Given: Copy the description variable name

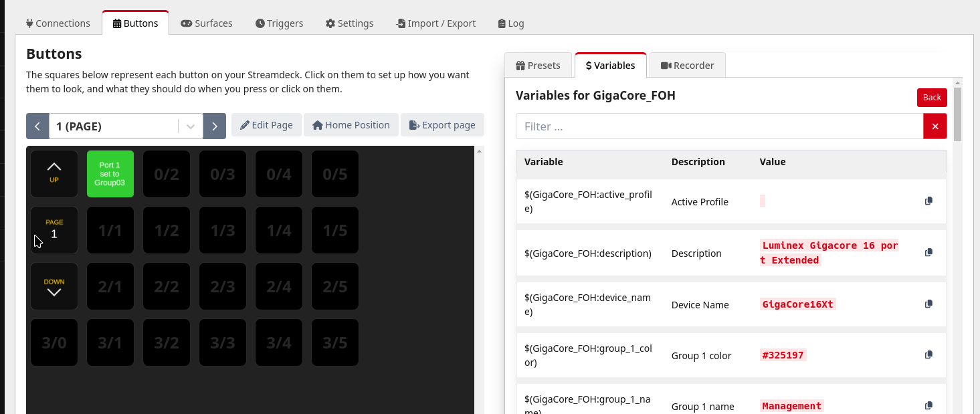Looking at the screenshot, I should coord(928,253).
